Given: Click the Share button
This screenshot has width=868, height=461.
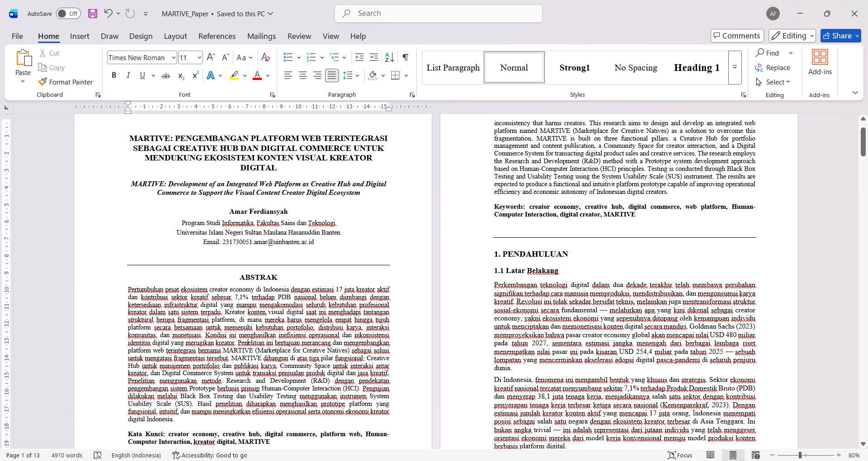Looking at the screenshot, I should tap(841, 36).
